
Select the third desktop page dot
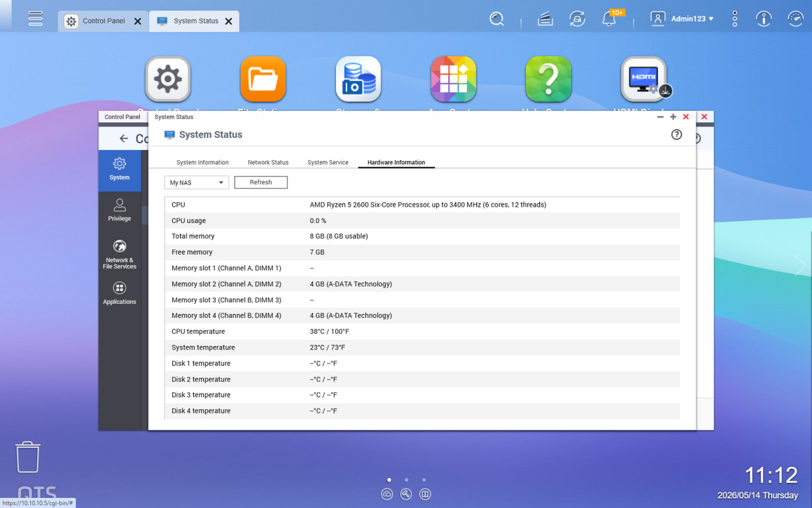(x=424, y=480)
